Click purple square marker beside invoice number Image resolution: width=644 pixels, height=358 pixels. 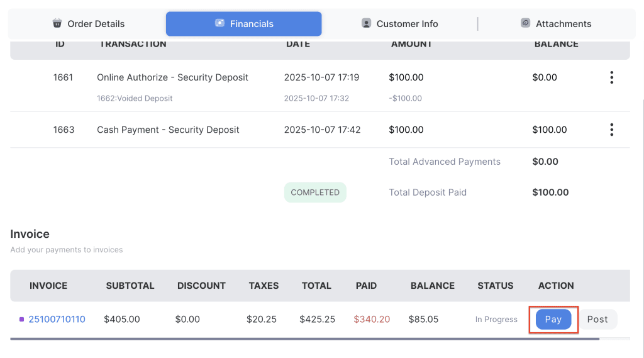tap(22, 320)
